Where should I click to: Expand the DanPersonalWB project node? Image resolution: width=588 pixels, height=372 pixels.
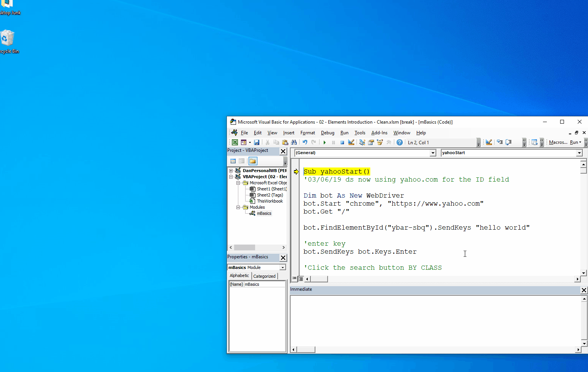pyautogui.click(x=231, y=171)
